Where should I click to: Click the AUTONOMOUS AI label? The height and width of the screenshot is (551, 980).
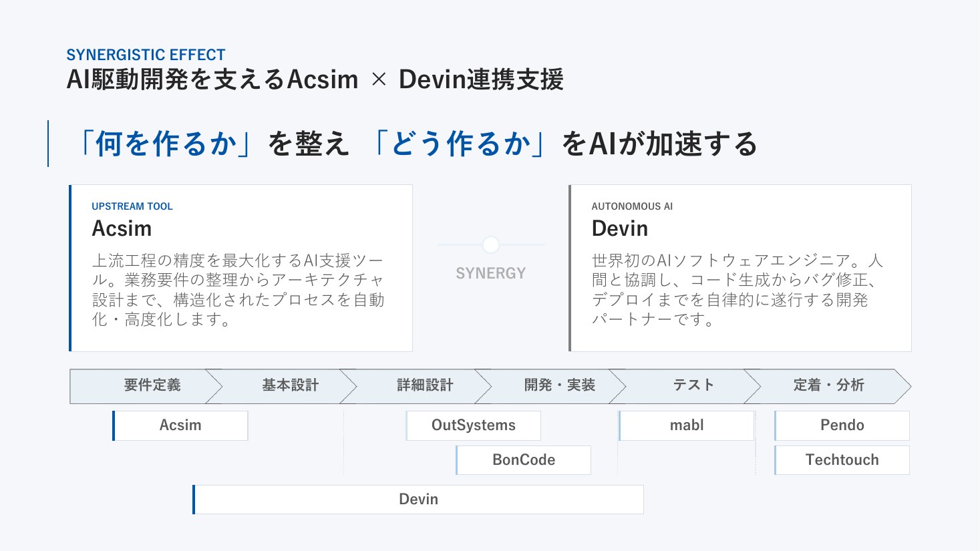click(632, 206)
